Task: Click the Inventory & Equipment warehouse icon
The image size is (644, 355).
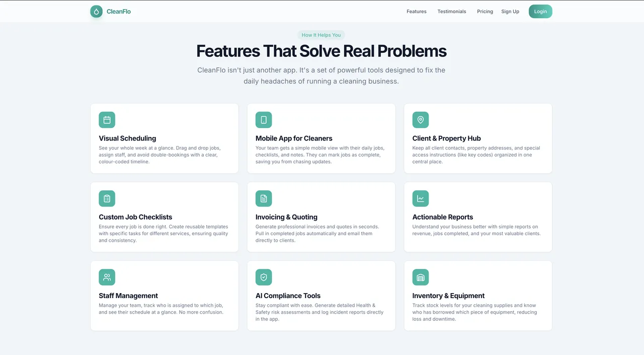Action: (421, 277)
